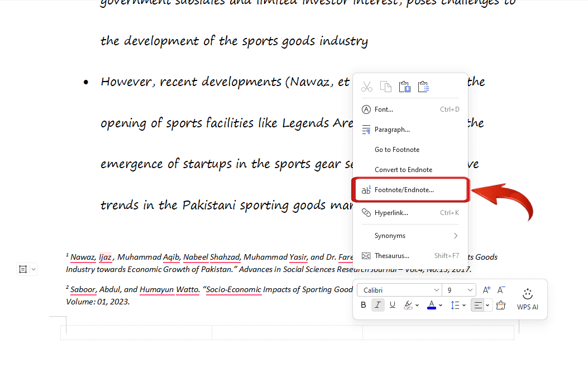Select Footnote/Endnote... from context menu
The image size is (588, 372).
coord(404,190)
